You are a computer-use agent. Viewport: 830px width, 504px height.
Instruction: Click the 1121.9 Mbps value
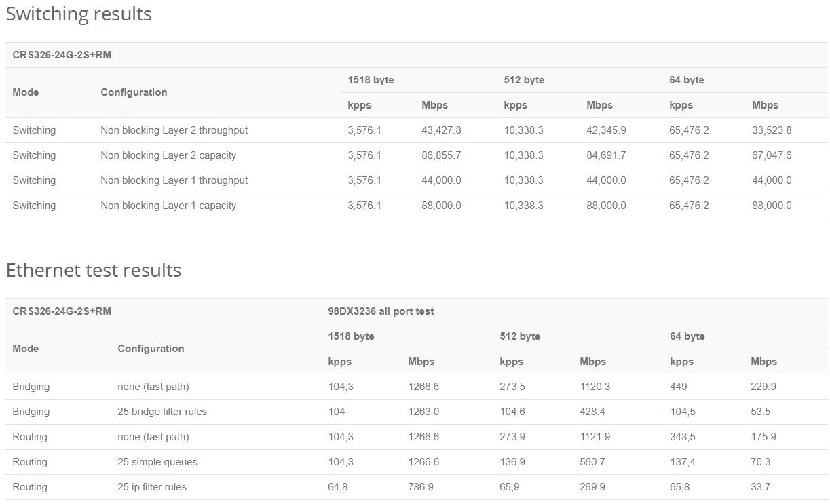point(595,437)
